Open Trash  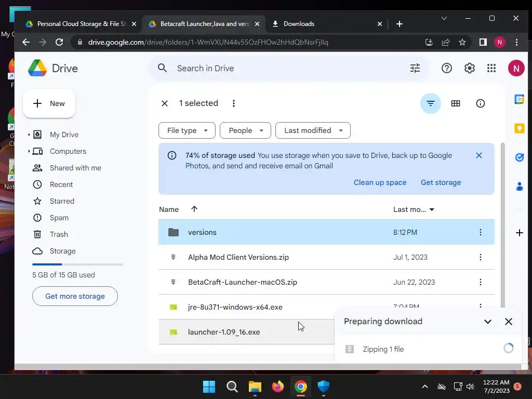59,234
